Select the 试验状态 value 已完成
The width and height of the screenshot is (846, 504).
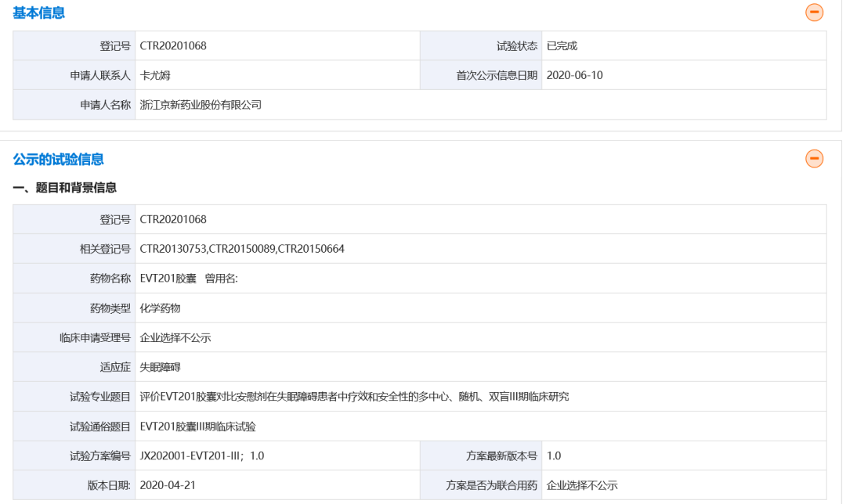(562, 46)
